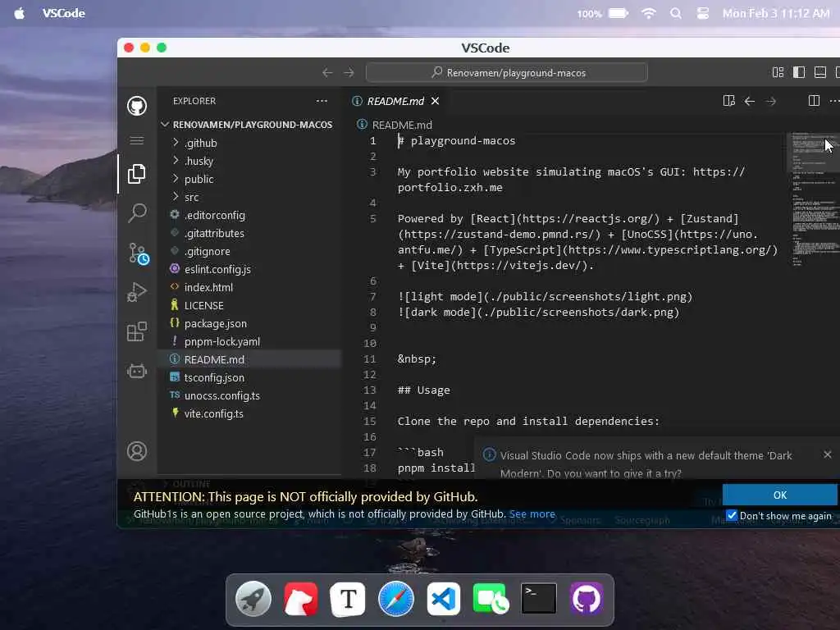Open the Apple menu
The width and height of the screenshot is (840, 630).
coord(20,13)
